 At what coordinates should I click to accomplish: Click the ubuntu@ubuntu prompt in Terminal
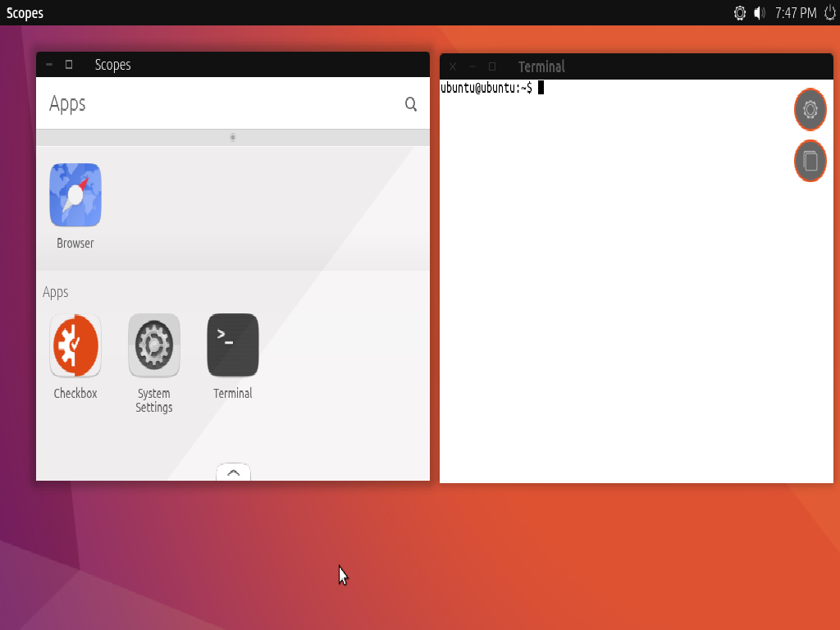(486, 88)
